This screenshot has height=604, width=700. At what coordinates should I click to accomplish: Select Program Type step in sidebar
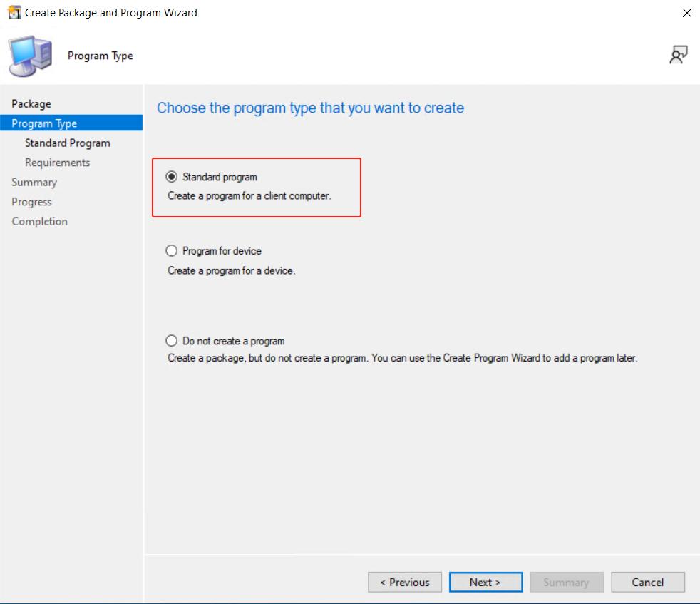click(44, 123)
